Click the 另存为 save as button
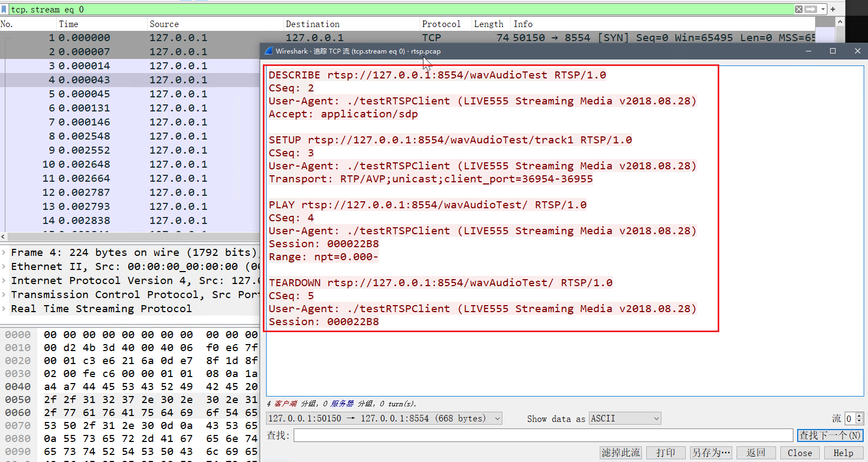868x462 pixels. coord(711,452)
